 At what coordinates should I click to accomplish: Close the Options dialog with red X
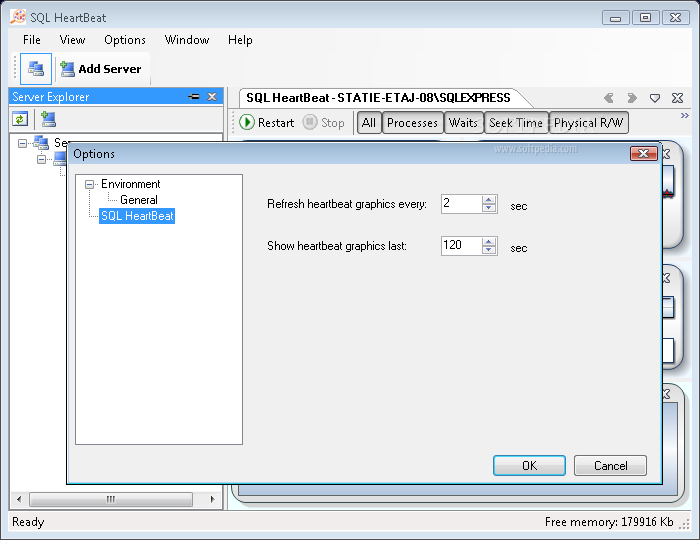click(x=643, y=154)
